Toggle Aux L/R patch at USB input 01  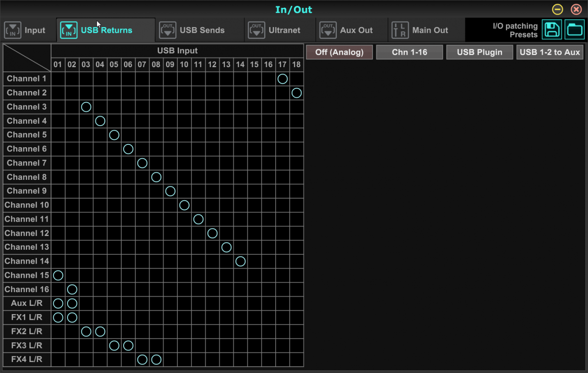coord(58,304)
